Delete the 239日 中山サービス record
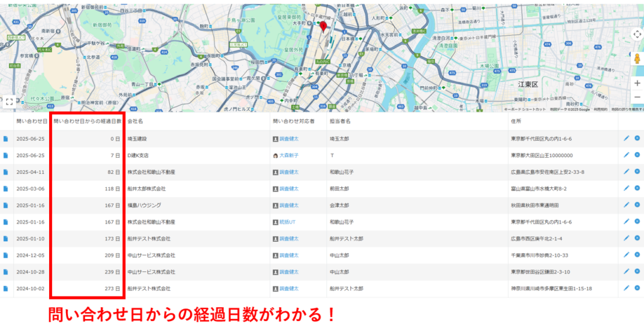Image resolution: width=644 pixels, height=326 pixels. [x=637, y=271]
